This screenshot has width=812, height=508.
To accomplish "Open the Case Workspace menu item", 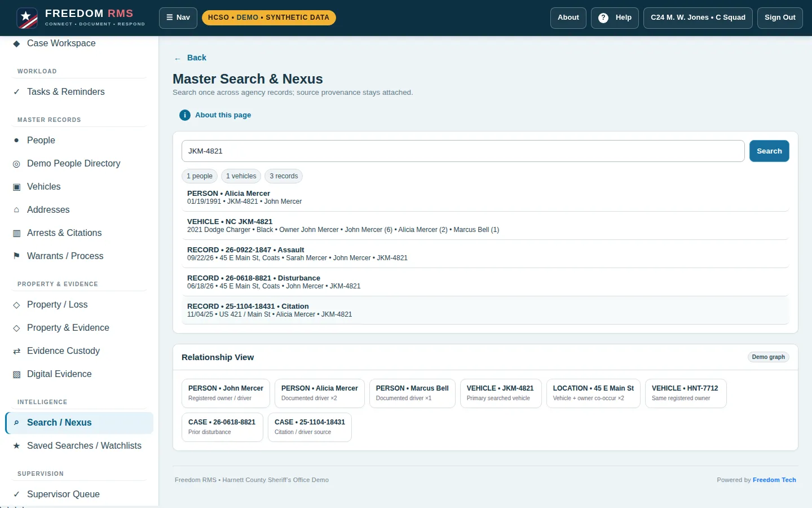I will 79,43.
